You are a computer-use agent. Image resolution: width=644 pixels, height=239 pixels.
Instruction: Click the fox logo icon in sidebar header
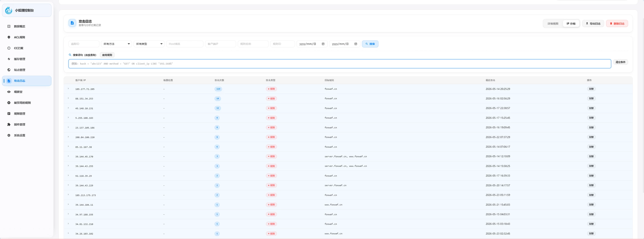coord(9,10)
